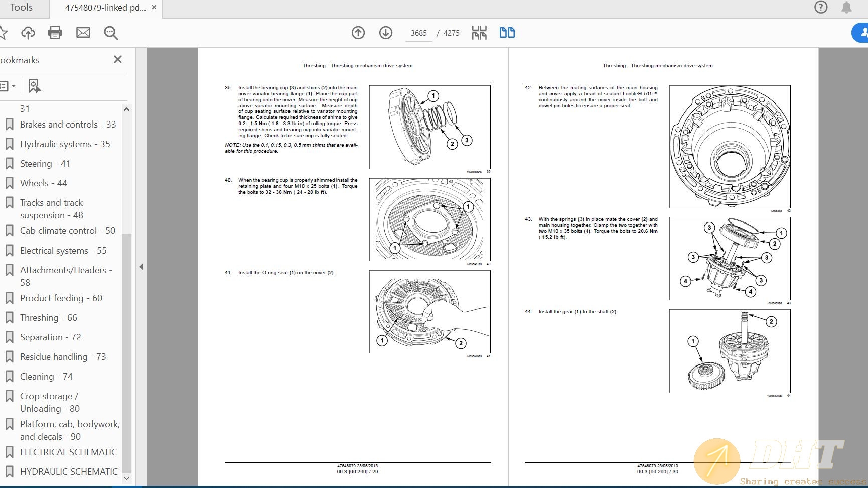This screenshot has height=488, width=868.
Task: Open the Electrical systems - 55 bookmark
Action: 63,251
